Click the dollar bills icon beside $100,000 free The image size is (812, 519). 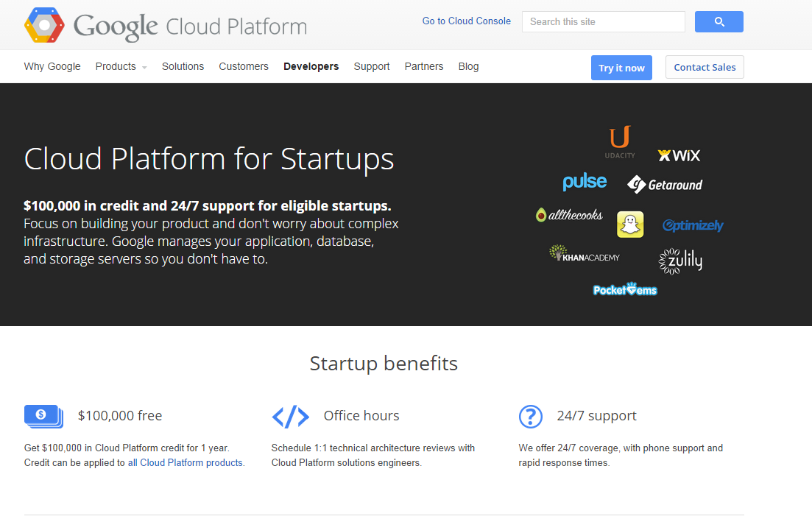tap(43, 417)
